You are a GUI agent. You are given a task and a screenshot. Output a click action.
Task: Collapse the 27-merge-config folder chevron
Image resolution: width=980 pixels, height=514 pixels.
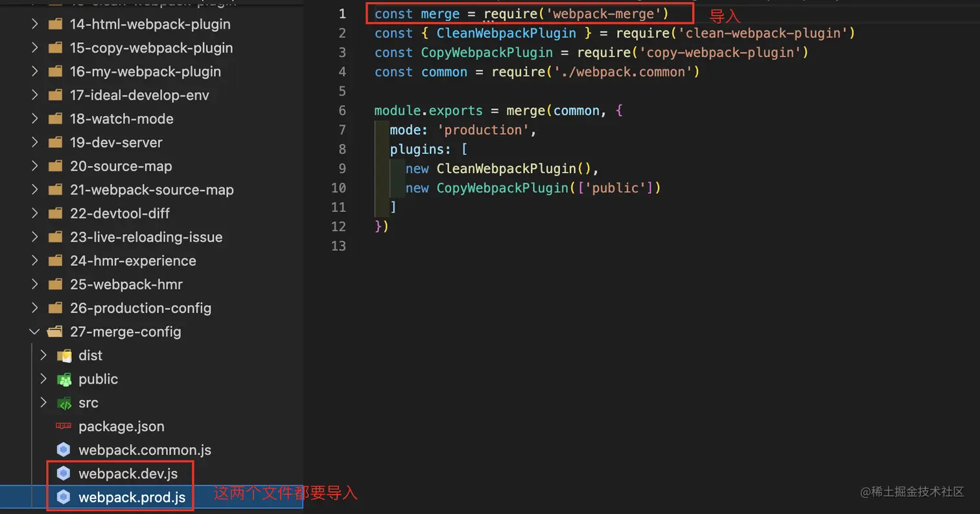click(x=34, y=332)
